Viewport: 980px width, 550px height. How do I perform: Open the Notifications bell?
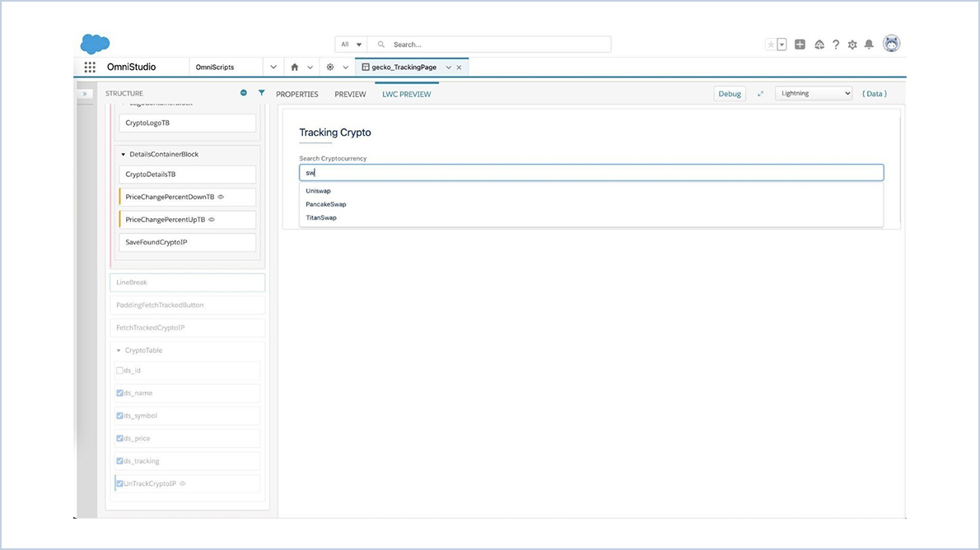(x=868, y=44)
